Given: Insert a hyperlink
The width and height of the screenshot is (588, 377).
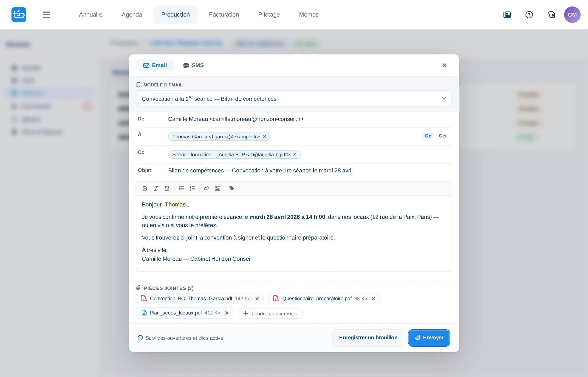Looking at the screenshot, I should (206, 188).
